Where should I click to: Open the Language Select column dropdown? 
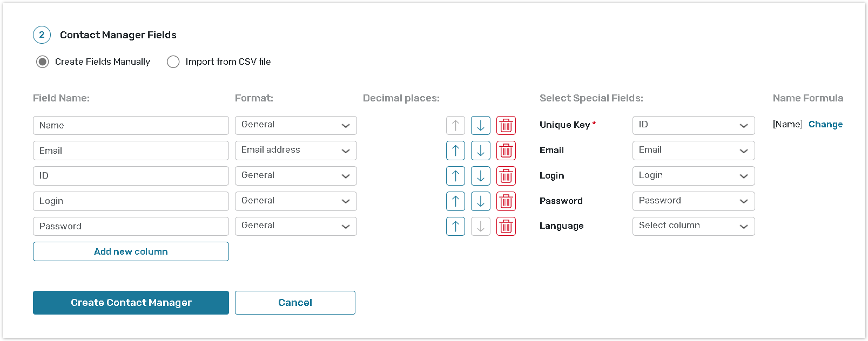(693, 226)
